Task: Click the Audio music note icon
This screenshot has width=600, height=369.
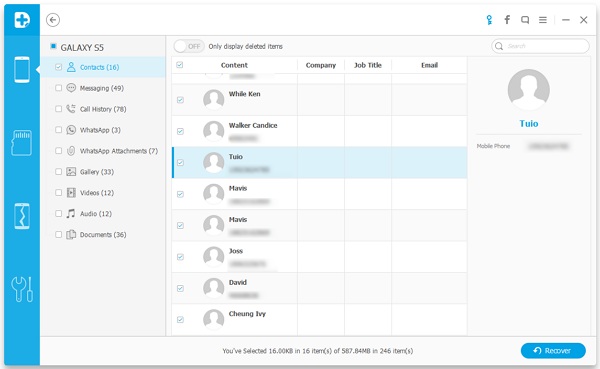Action: pos(71,213)
